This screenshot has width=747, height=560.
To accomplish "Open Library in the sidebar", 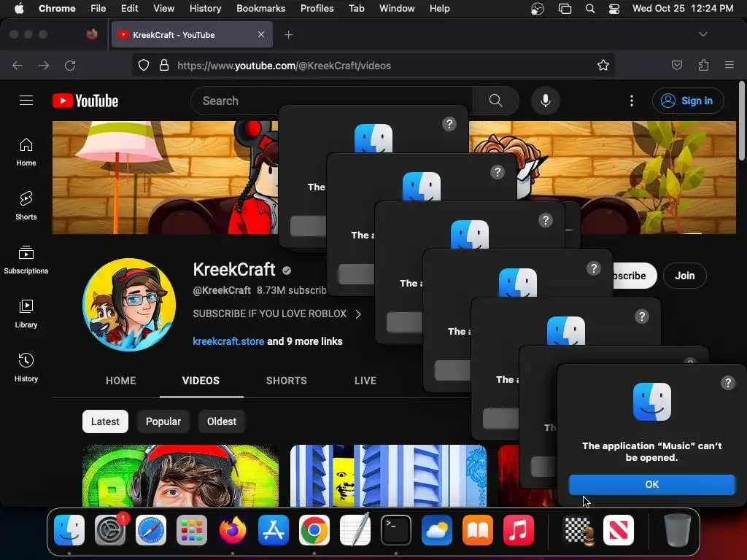I will [26, 314].
